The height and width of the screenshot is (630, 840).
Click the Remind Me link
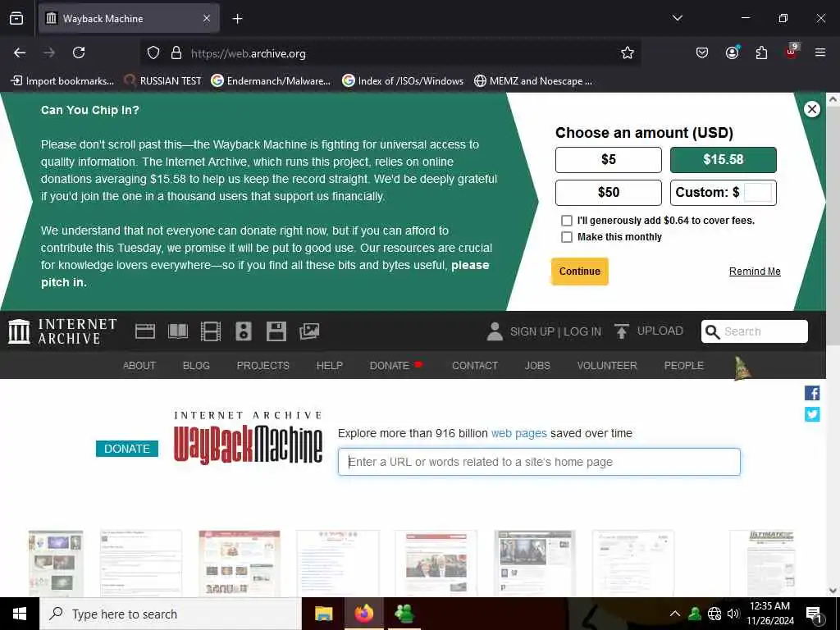click(x=755, y=271)
